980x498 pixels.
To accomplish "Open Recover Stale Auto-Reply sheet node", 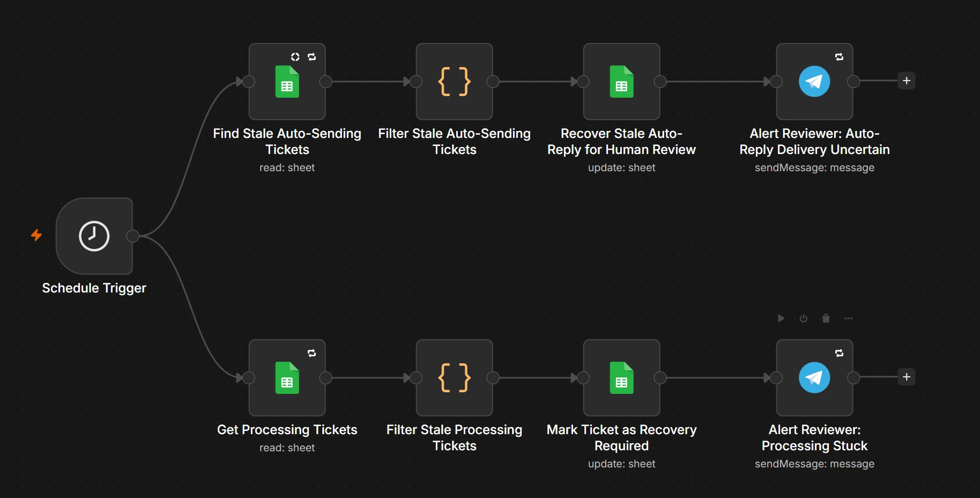I will click(622, 82).
